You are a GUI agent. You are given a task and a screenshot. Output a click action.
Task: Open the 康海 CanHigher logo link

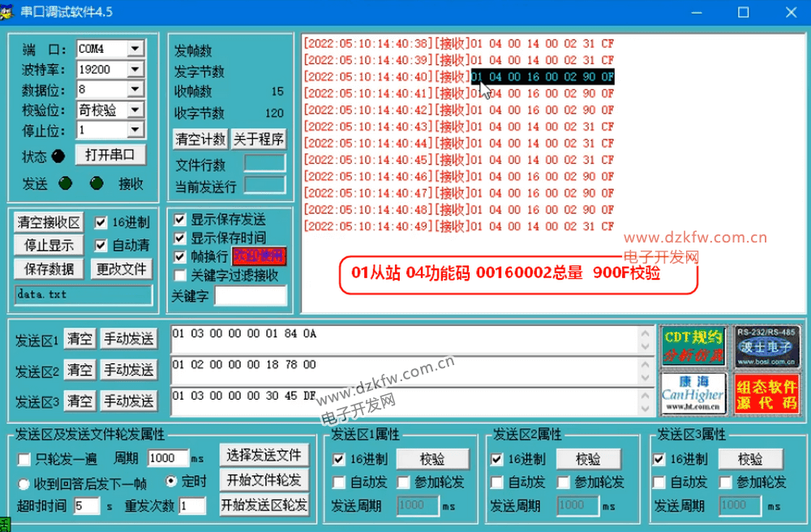[693, 393]
